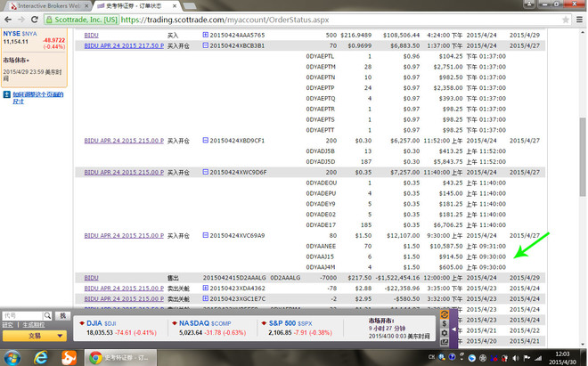Click the dollar sign icon in ticker bar

pyautogui.click(x=444, y=323)
